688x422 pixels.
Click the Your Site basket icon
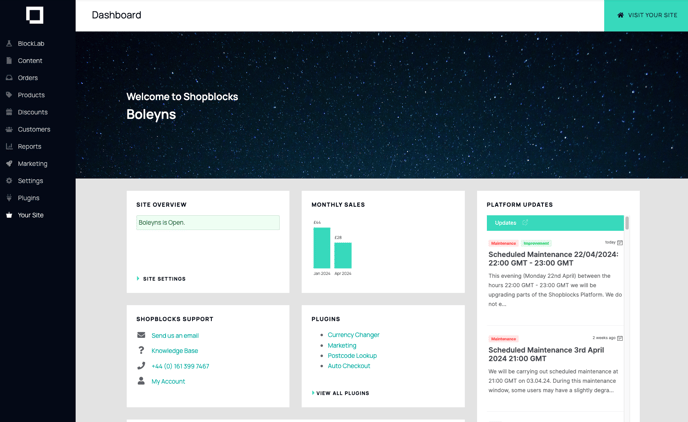(x=9, y=215)
